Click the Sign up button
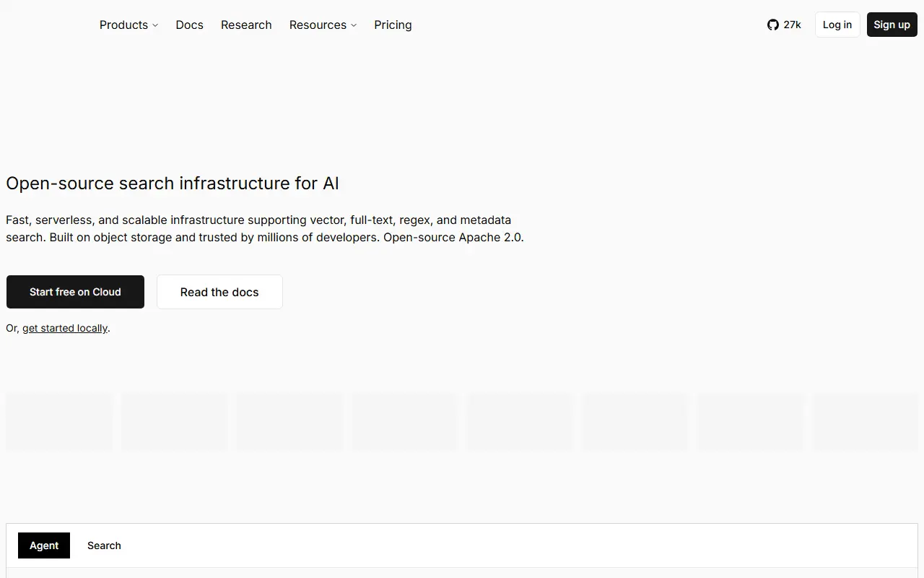924x578 pixels. point(892,25)
